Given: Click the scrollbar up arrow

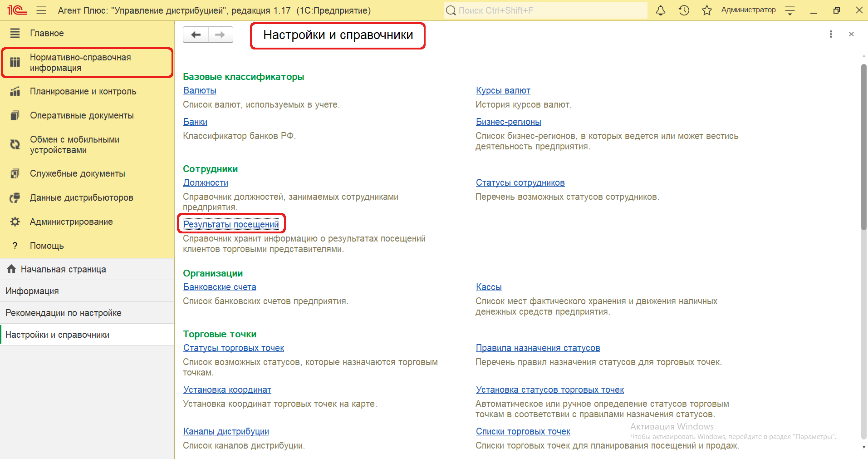Looking at the screenshot, I should click(864, 56).
